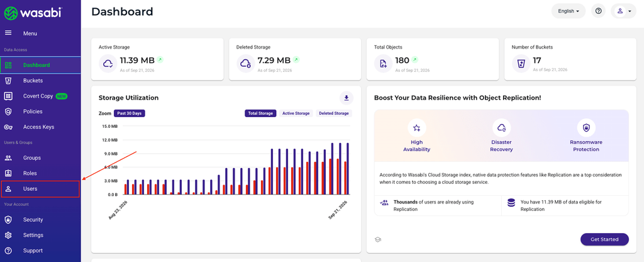Image resolution: width=644 pixels, height=262 pixels.
Task: Click the Deleted Storage cloud icon
Action: (246, 64)
